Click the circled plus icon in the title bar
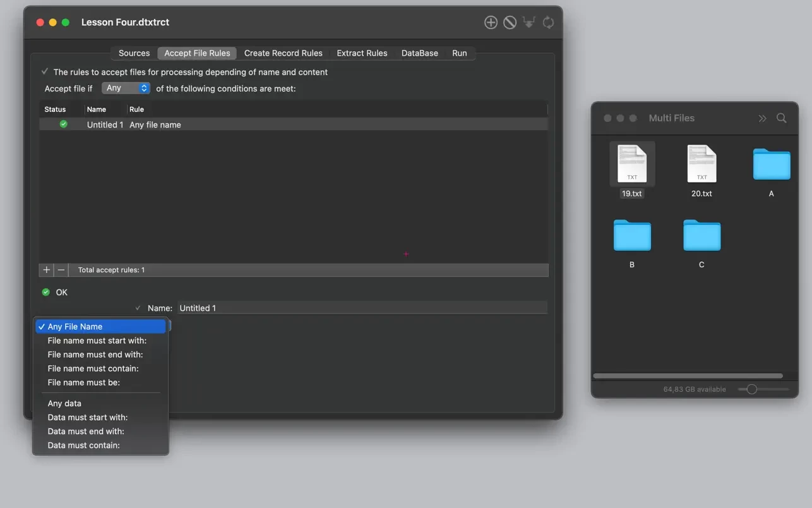Screen dimensions: 812x508 point(491,23)
